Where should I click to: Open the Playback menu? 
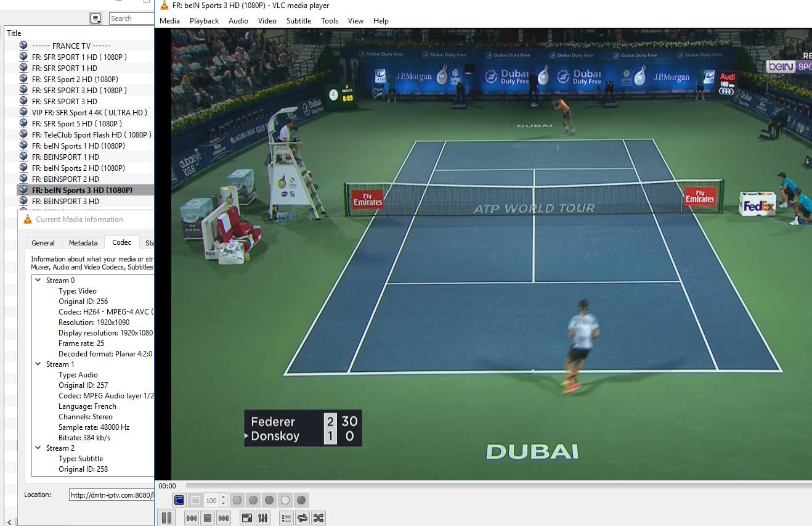(204, 21)
